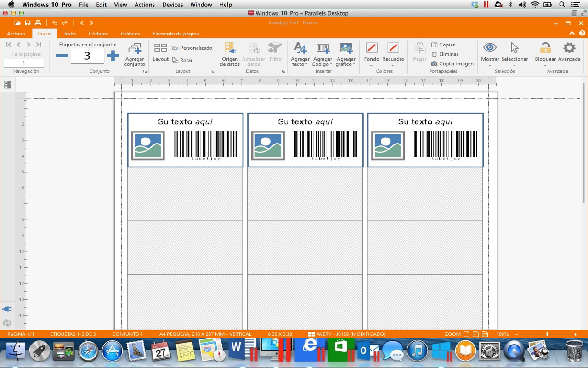Open iTunes from the Dock
The width and height of the screenshot is (588, 368).
point(417,351)
